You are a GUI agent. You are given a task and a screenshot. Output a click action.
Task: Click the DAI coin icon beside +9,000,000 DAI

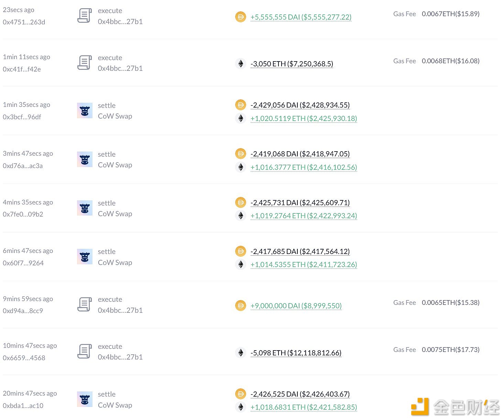(241, 306)
